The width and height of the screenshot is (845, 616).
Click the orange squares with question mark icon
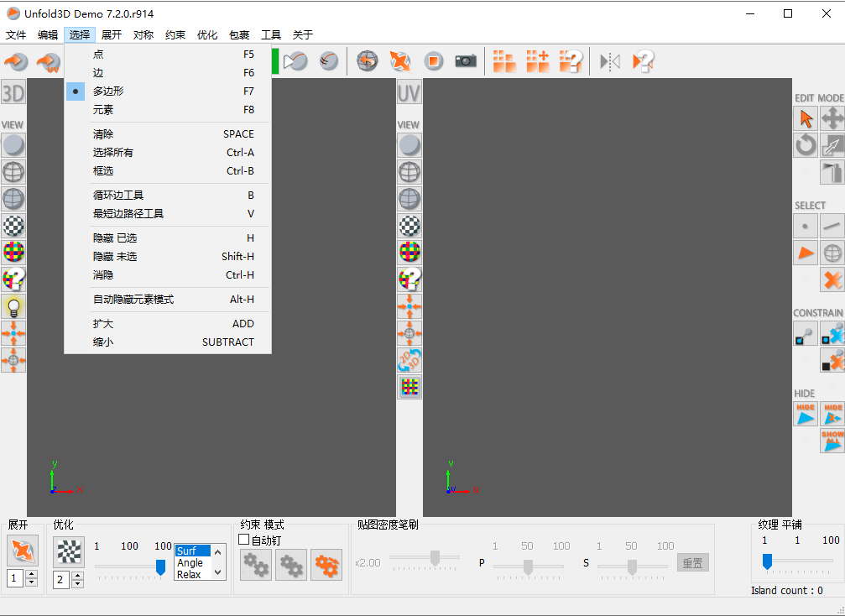[x=571, y=61]
